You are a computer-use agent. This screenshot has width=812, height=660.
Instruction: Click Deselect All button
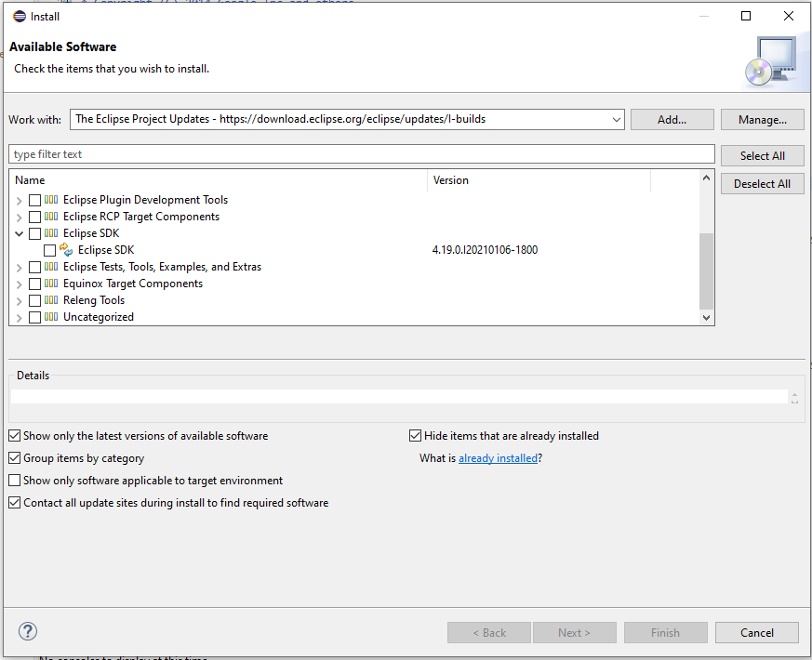pyautogui.click(x=763, y=184)
